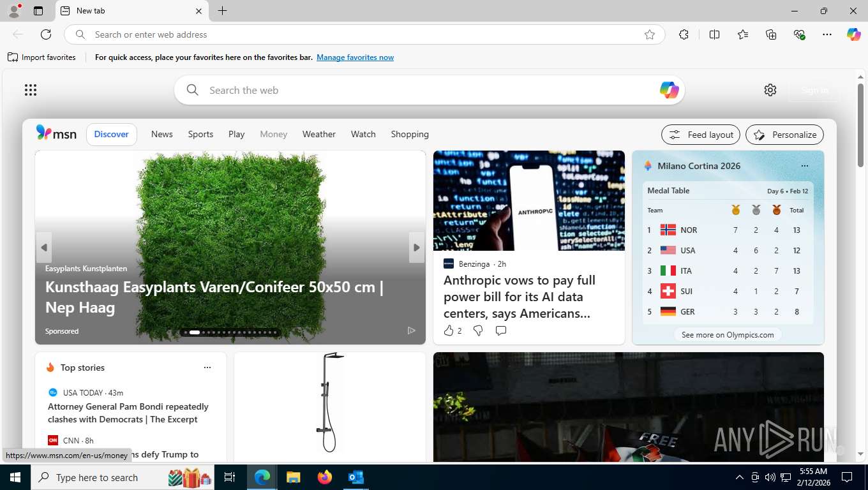Viewport: 868px width, 490px height.
Task: Open the Weather tab
Action: coord(318,134)
